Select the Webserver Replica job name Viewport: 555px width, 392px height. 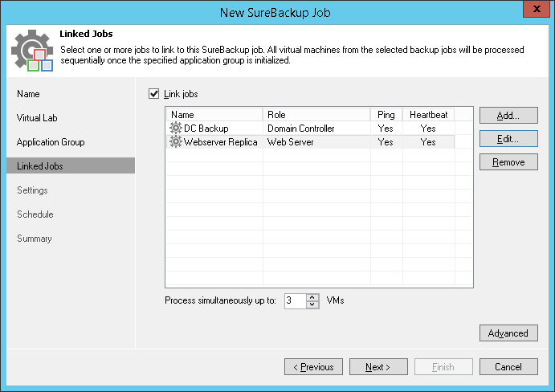[x=221, y=142]
